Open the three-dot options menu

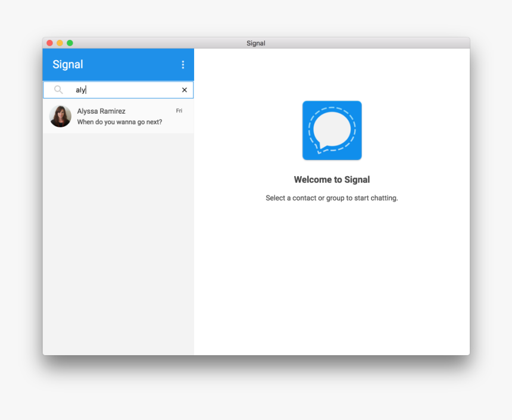click(x=183, y=65)
